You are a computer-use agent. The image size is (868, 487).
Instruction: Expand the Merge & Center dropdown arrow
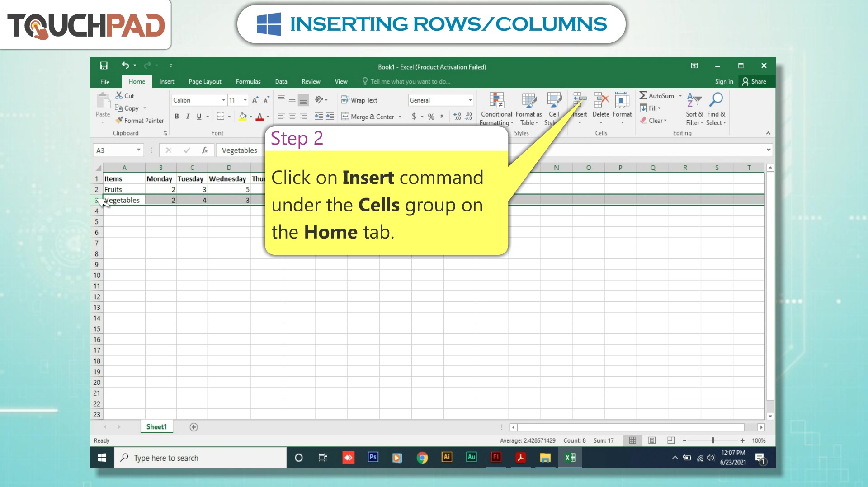pyautogui.click(x=400, y=117)
